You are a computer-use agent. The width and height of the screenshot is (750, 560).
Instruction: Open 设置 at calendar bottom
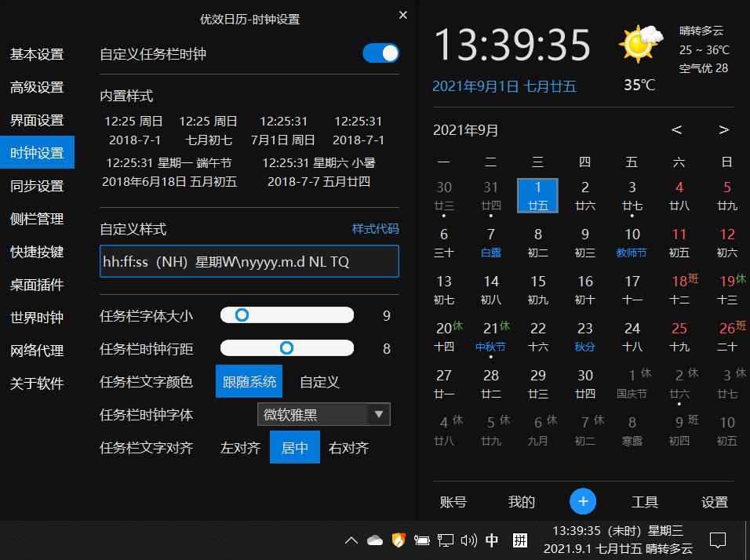[x=715, y=502]
